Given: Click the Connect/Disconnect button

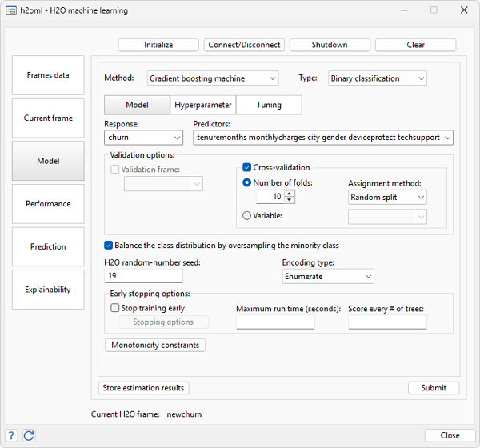Looking at the screenshot, I should (244, 45).
